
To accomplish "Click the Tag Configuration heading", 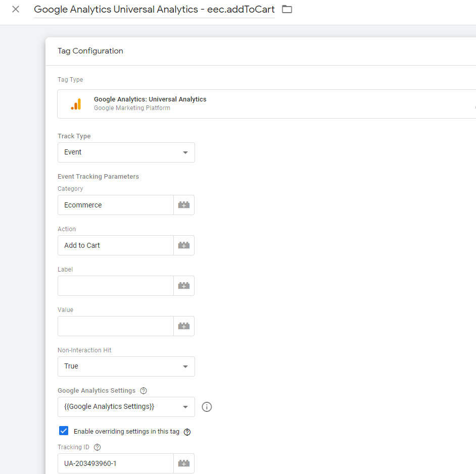I will pos(90,51).
